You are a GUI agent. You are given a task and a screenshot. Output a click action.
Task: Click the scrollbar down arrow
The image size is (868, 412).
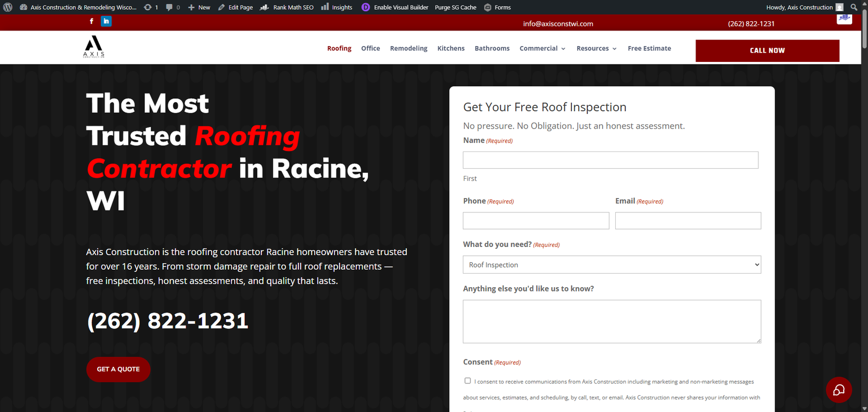(x=864, y=408)
